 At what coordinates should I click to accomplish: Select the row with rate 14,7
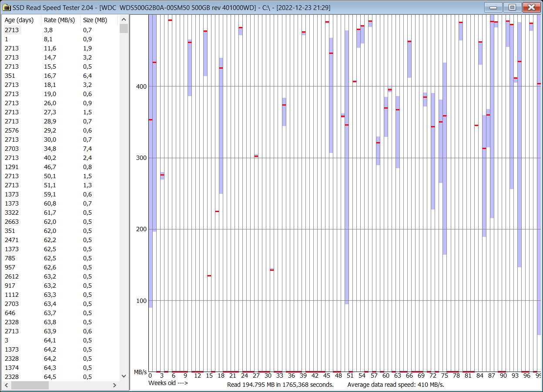coord(61,57)
